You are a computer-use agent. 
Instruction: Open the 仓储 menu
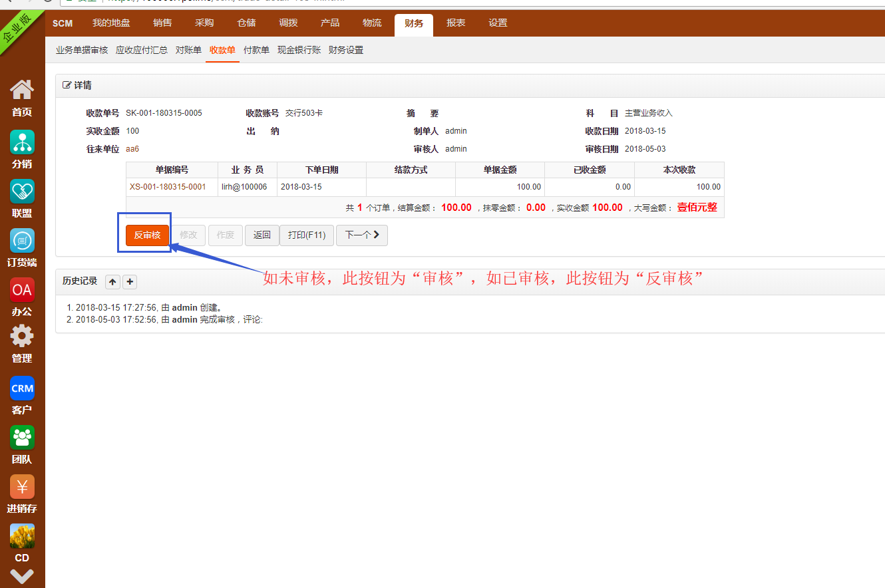point(246,23)
